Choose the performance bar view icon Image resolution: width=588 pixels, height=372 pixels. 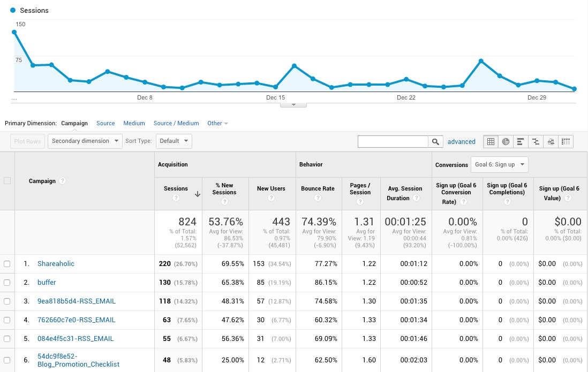(x=521, y=141)
